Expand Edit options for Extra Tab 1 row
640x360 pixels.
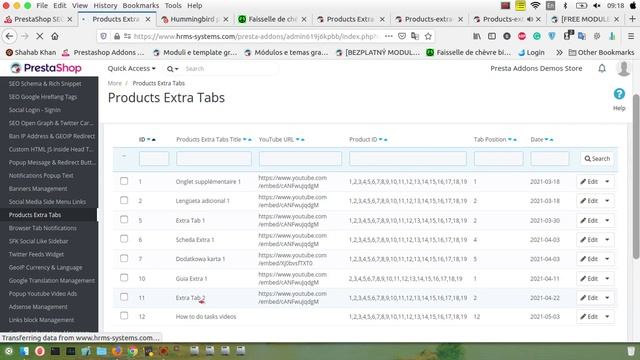607,220
